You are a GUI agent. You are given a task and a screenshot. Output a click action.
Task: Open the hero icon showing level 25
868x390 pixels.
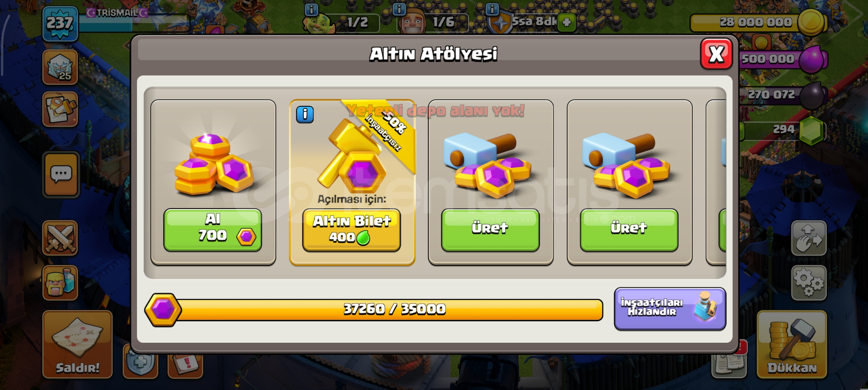pyautogui.click(x=60, y=67)
